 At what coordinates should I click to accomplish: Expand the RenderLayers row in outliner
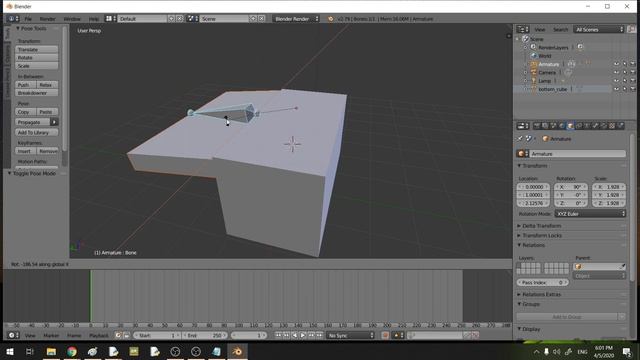pos(526,47)
